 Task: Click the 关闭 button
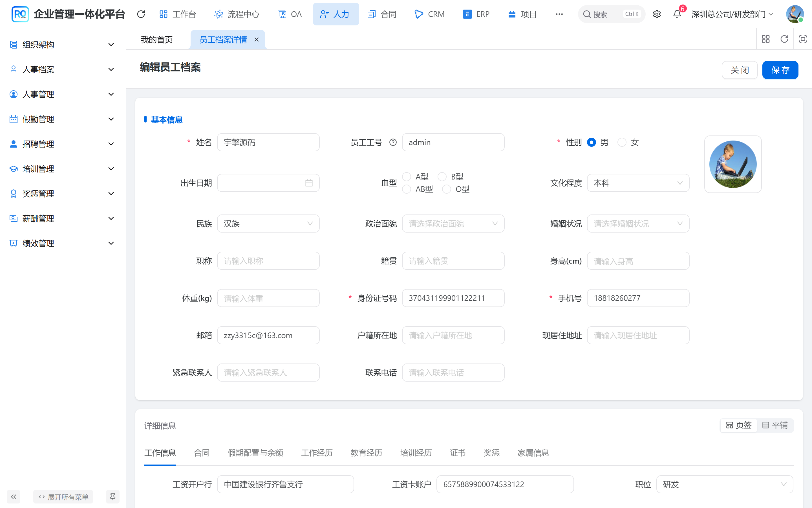(740, 70)
